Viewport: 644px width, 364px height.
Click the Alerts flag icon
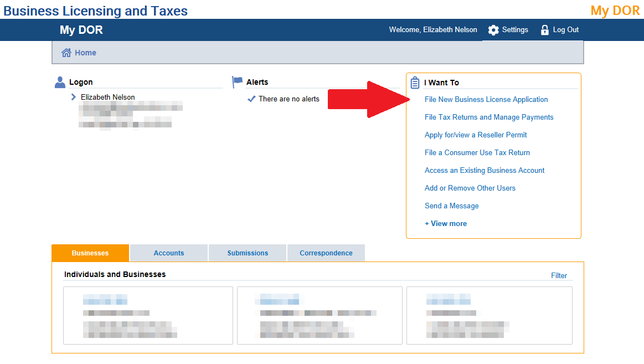point(238,82)
